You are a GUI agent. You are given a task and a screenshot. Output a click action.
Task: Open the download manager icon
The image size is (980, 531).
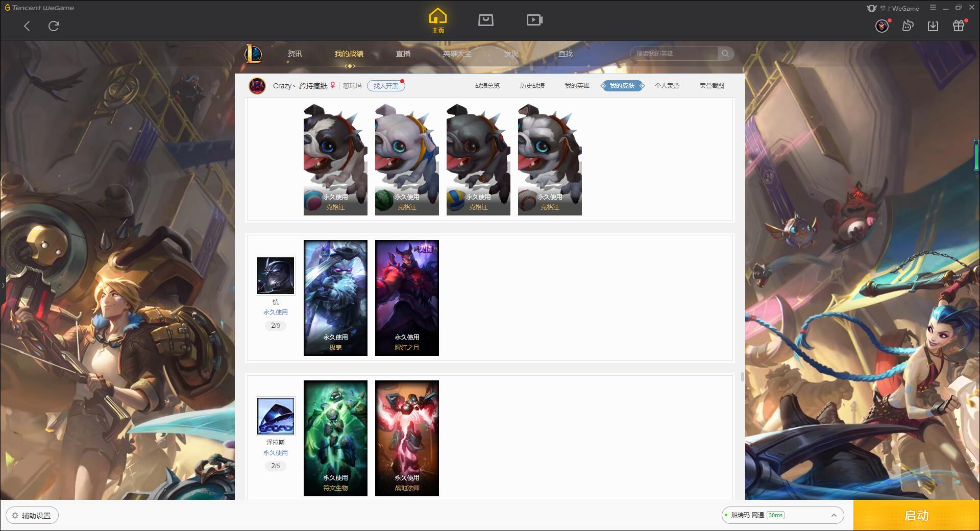coord(933,26)
